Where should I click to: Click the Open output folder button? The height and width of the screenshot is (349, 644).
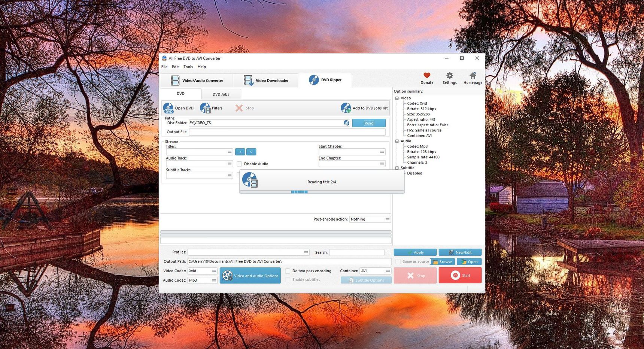pos(469,262)
